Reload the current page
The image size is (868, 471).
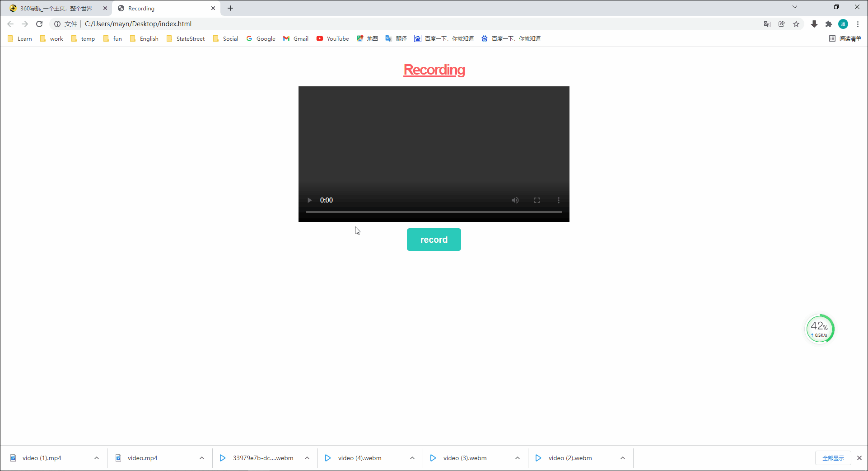click(x=39, y=24)
